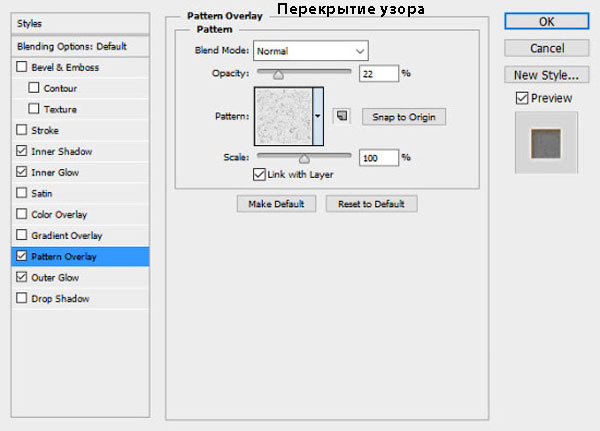Viewport: 600px width, 431px height.
Task: Open Gradient Overlay settings label
Action: pos(67,236)
